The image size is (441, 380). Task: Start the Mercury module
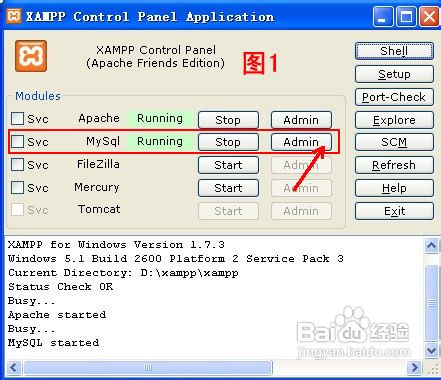point(228,188)
